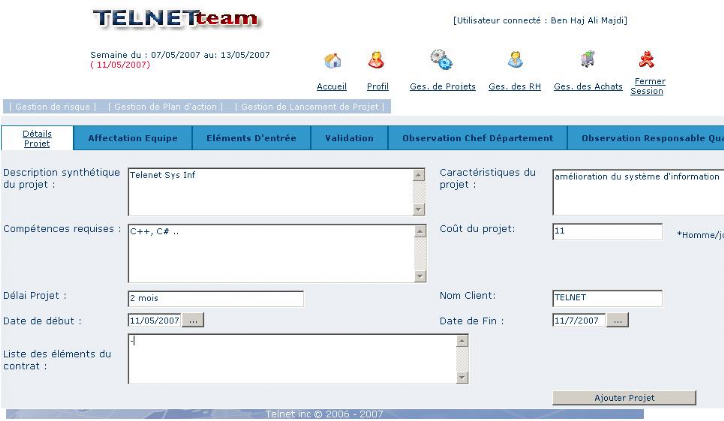This screenshot has width=724, height=421.
Task: Open Gestion de Plan d'action menu
Action: point(165,107)
